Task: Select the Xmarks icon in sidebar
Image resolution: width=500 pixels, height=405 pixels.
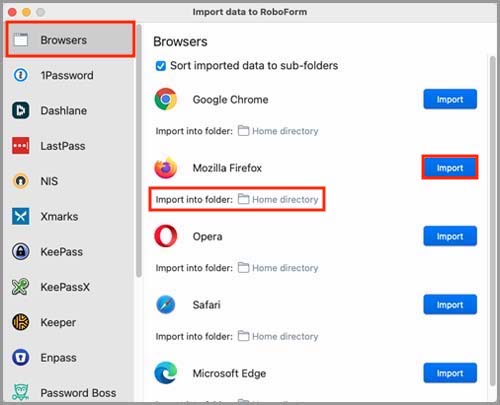Action: (21, 216)
